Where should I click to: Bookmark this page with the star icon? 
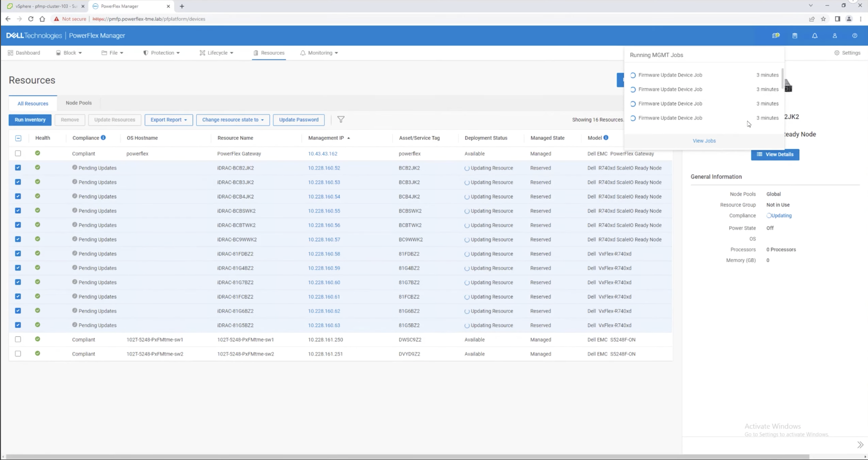pos(823,19)
